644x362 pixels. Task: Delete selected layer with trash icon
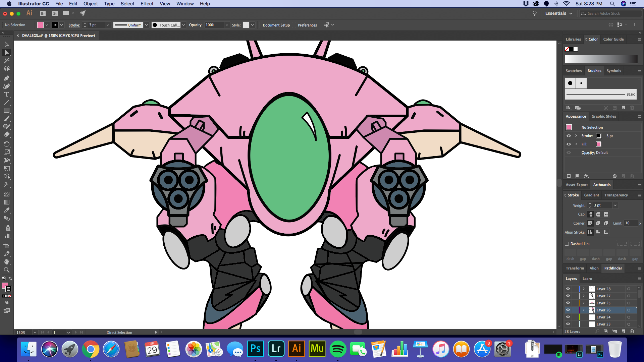[632, 331]
